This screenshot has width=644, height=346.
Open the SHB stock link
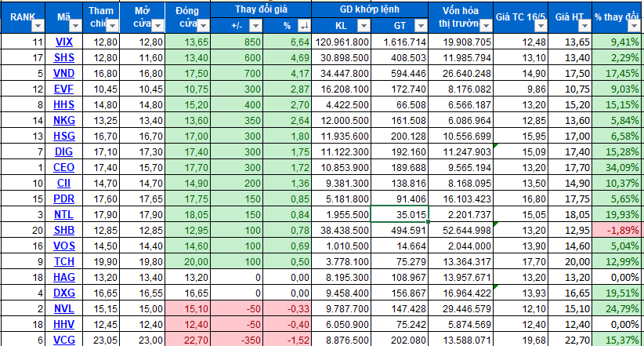pos(64,230)
